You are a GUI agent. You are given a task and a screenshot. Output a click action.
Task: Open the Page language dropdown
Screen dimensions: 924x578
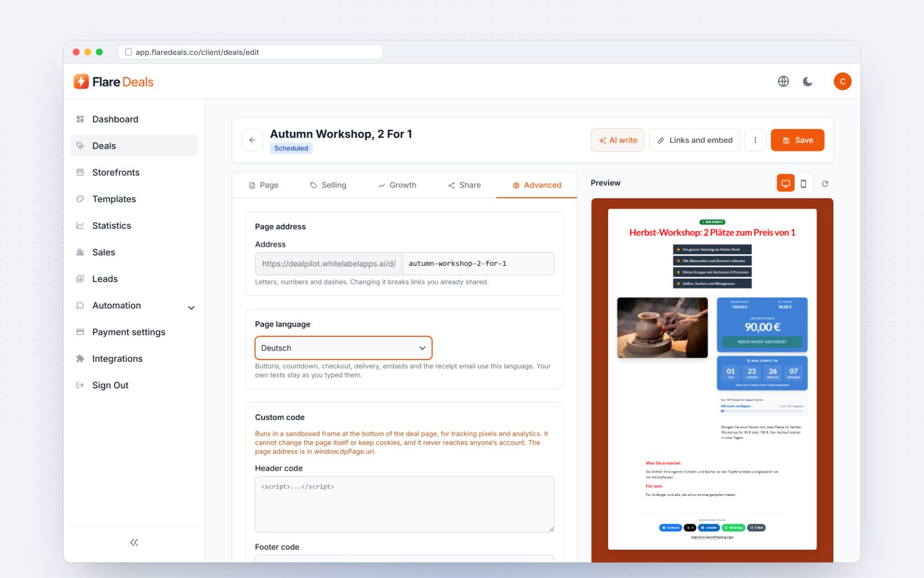pyautogui.click(x=344, y=348)
